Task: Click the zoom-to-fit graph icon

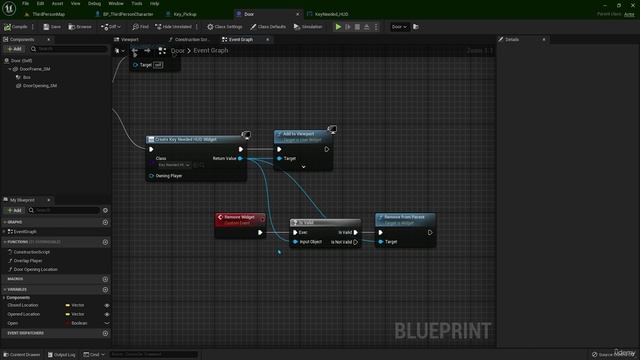Action: click(x=162, y=51)
